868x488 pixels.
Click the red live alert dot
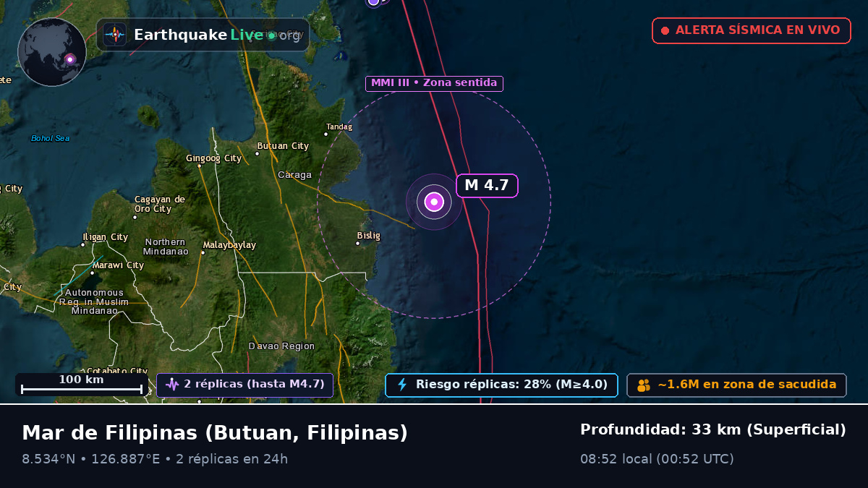[665, 31]
